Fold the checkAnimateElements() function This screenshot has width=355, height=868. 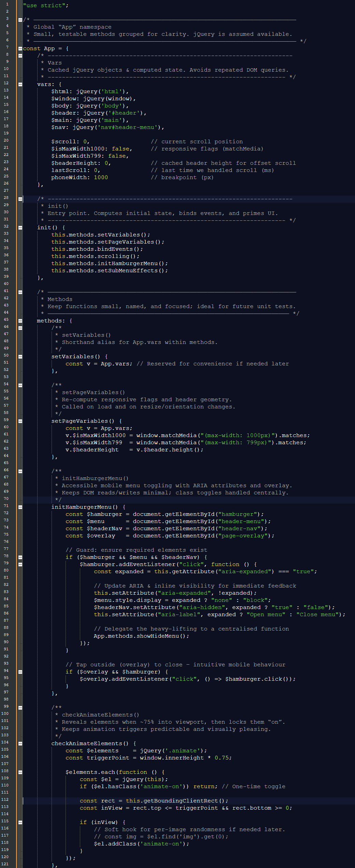tap(20, 743)
